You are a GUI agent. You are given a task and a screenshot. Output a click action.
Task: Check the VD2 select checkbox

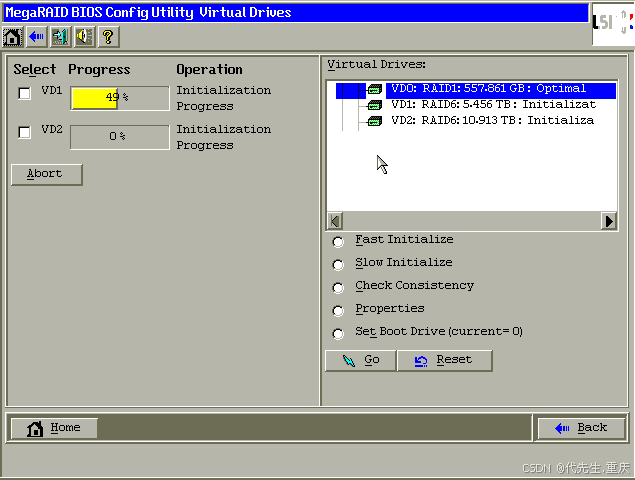tap(24, 132)
